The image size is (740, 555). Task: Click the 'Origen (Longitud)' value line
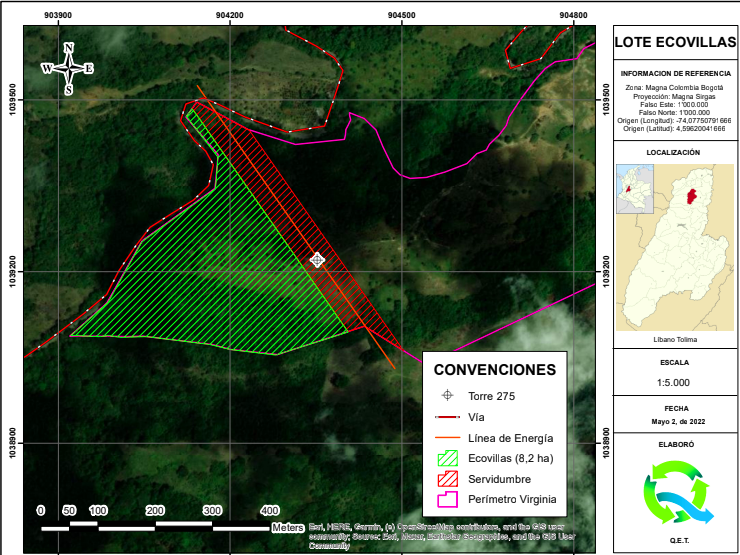[x=674, y=120]
